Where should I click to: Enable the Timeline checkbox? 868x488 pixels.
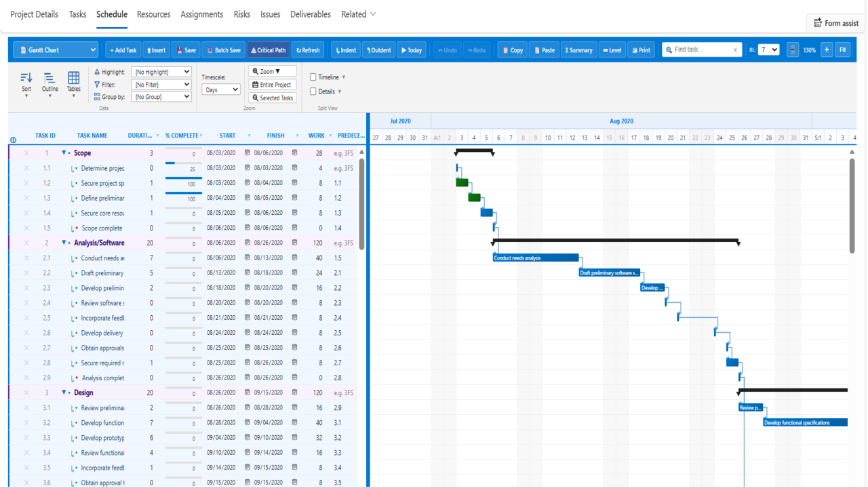(x=313, y=77)
